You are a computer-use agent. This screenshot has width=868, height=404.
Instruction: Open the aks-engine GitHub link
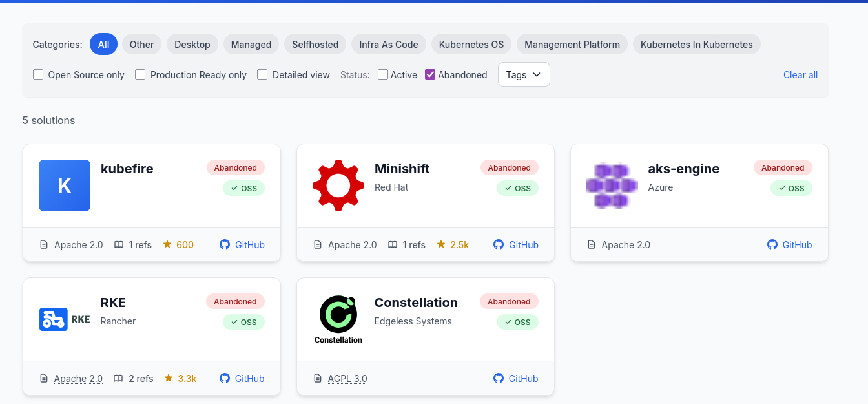[x=789, y=245]
